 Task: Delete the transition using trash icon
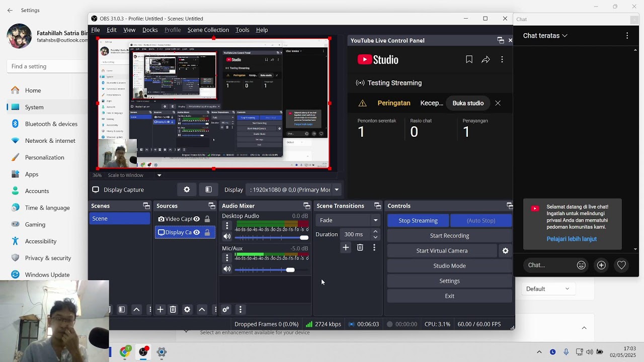(360, 247)
